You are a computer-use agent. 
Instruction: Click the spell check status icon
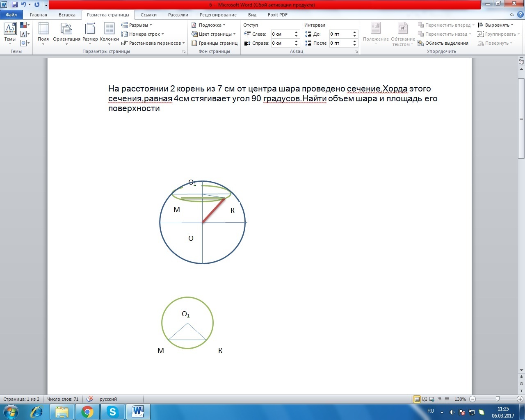pyautogui.click(x=90, y=399)
